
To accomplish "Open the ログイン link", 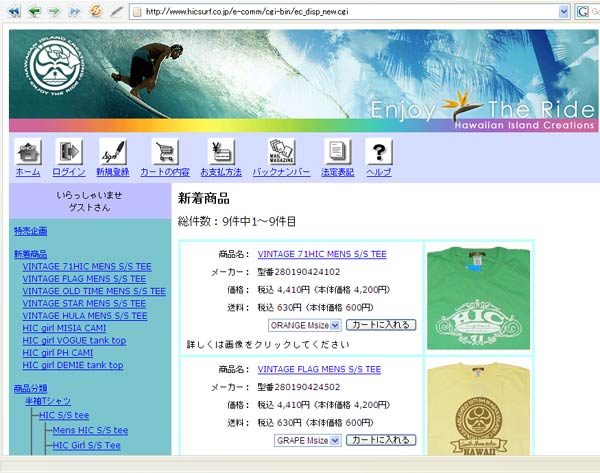I will [x=69, y=172].
